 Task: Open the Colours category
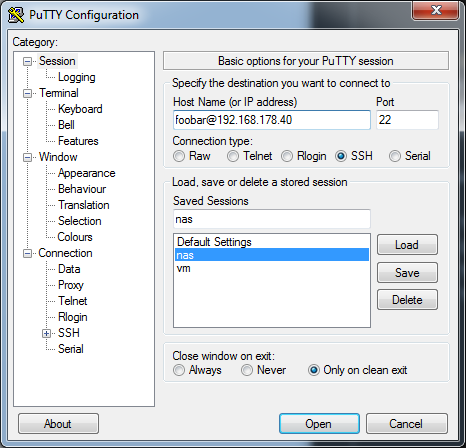click(x=75, y=237)
